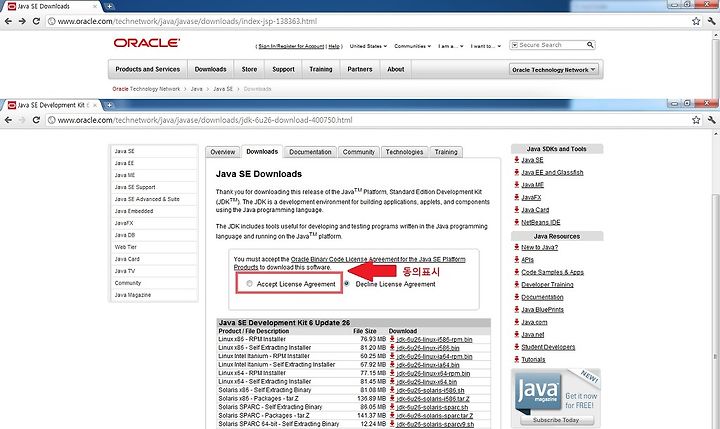Reload the Java SE Downloads window page
This screenshot has width=720, height=429.
click(x=36, y=21)
